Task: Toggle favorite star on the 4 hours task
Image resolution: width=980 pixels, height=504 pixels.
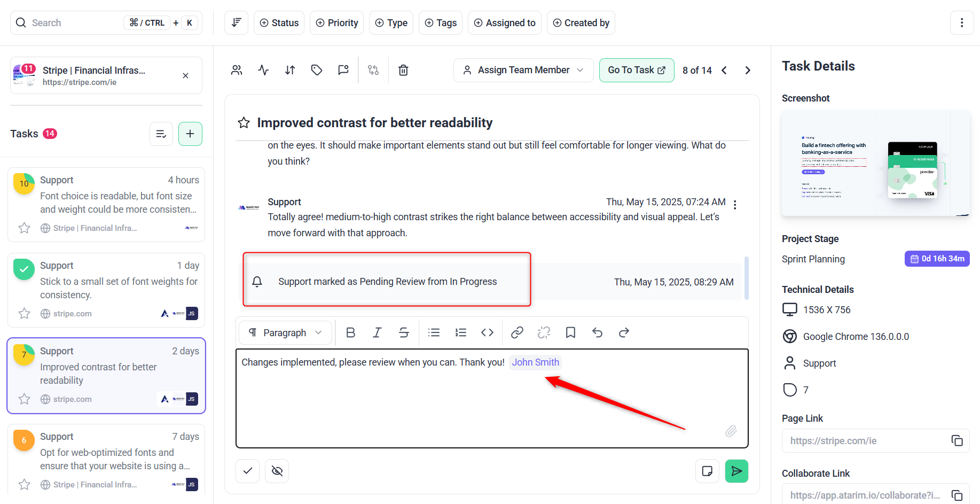Action: [x=25, y=228]
